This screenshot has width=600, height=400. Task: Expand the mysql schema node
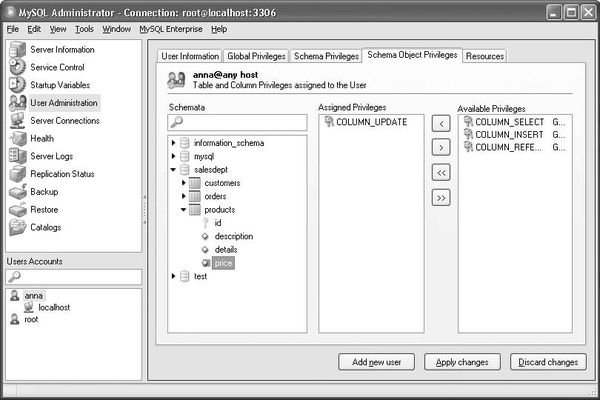[x=173, y=157]
